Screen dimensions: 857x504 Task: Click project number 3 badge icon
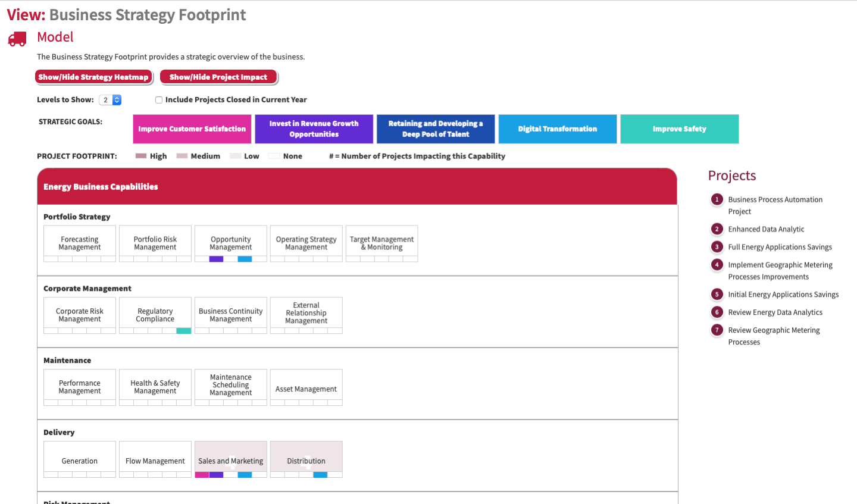point(717,247)
